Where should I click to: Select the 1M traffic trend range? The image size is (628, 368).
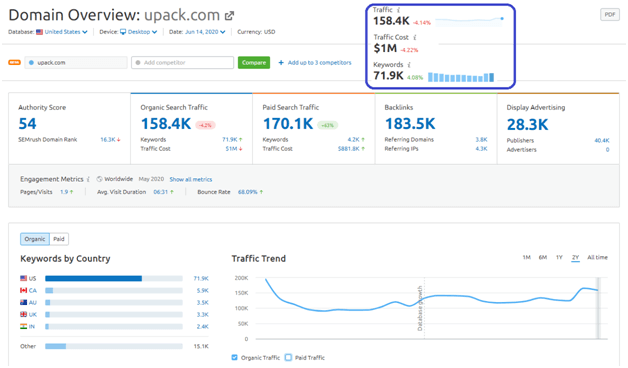pos(526,257)
